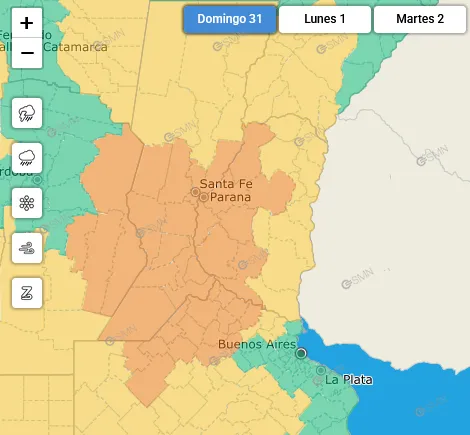Click the Buenos Aires city marker
The image size is (470, 435).
tap(301, 353)
